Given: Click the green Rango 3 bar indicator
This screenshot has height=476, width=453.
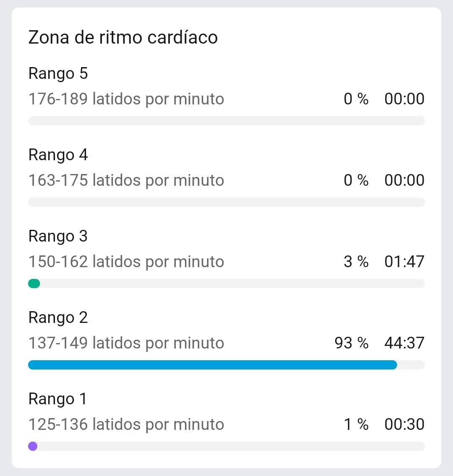Looking at the screenshot, I should click(34, 283).
